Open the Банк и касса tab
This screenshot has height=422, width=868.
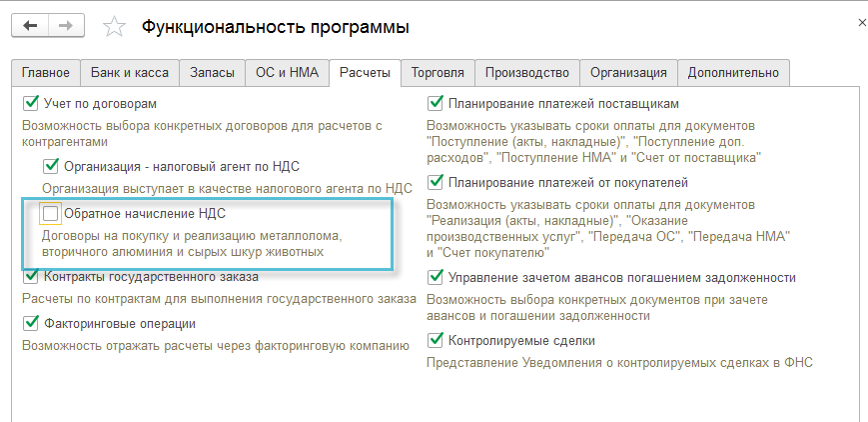coord(131,73)
